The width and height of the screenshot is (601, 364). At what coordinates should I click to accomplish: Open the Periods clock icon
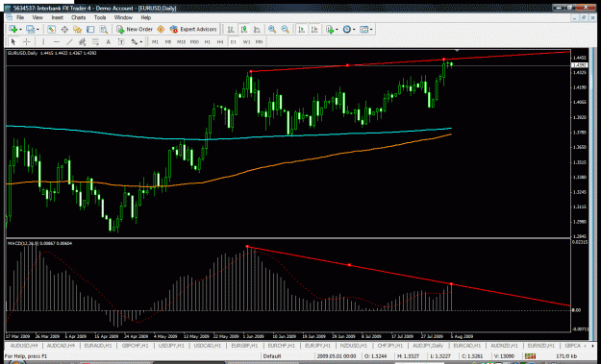(x=347, y=29)
